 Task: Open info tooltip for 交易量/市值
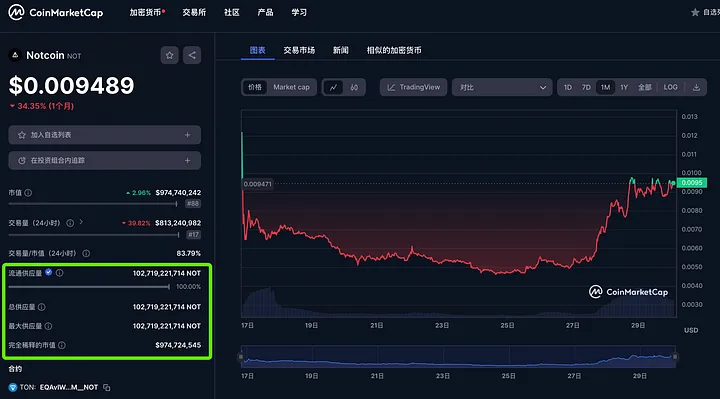pos(86,253)
